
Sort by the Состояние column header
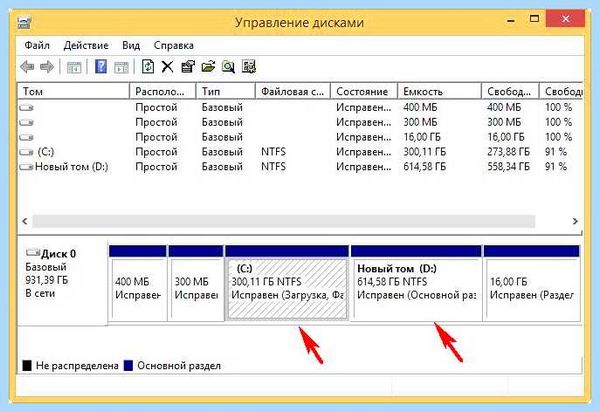tap(364, 91)
